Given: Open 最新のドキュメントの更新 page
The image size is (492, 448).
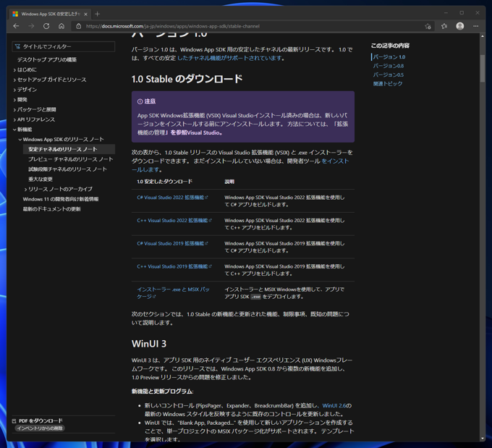Looking at the screenshot, I should [52, 209].
